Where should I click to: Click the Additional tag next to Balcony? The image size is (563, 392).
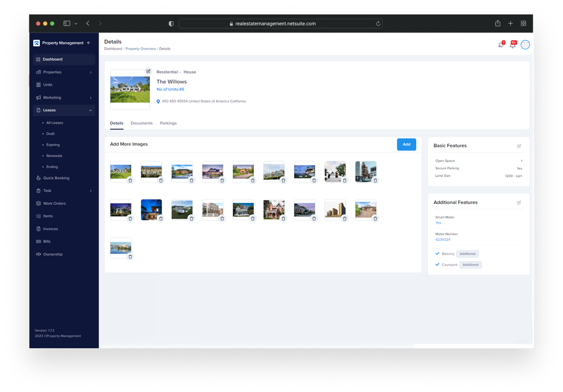click(467, 254)
